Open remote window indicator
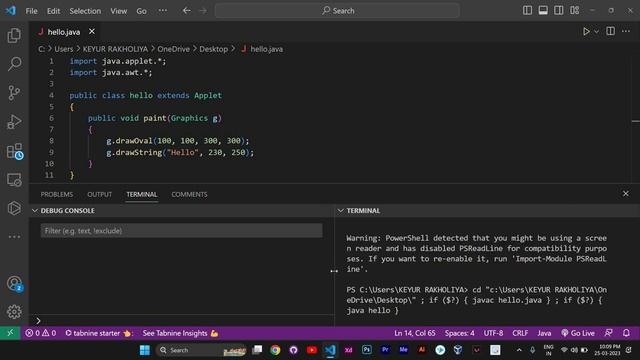Viewport: 640px width, 360px height. (x=10, y=333)
